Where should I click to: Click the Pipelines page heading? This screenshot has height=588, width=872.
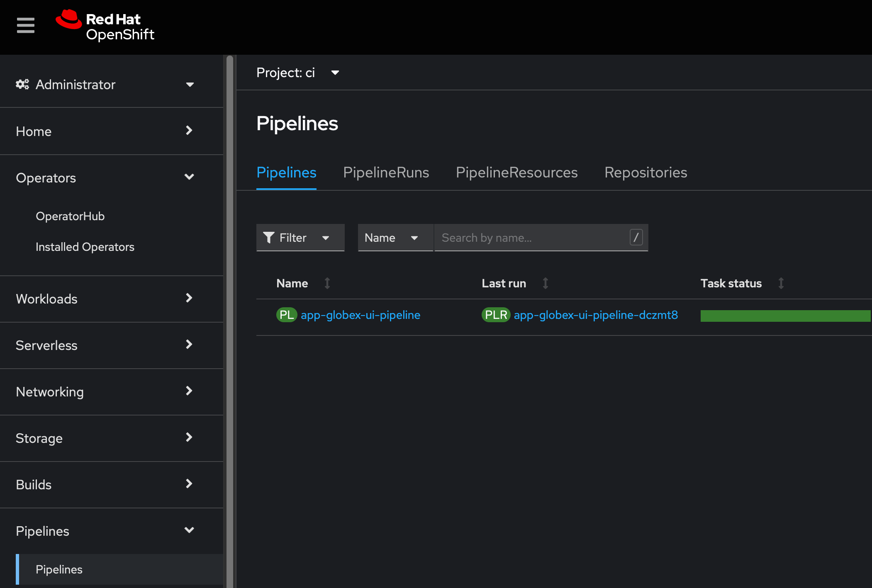click(297, 124)
